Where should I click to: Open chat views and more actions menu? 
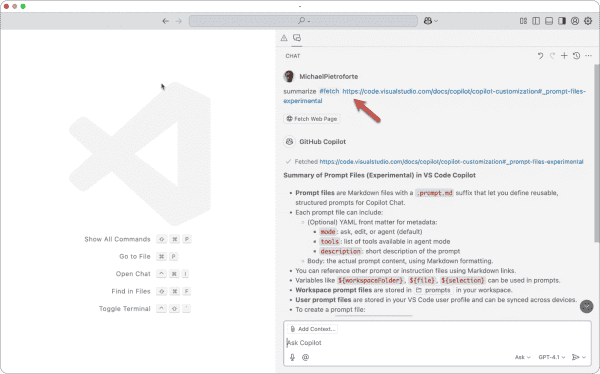(589, 56)
